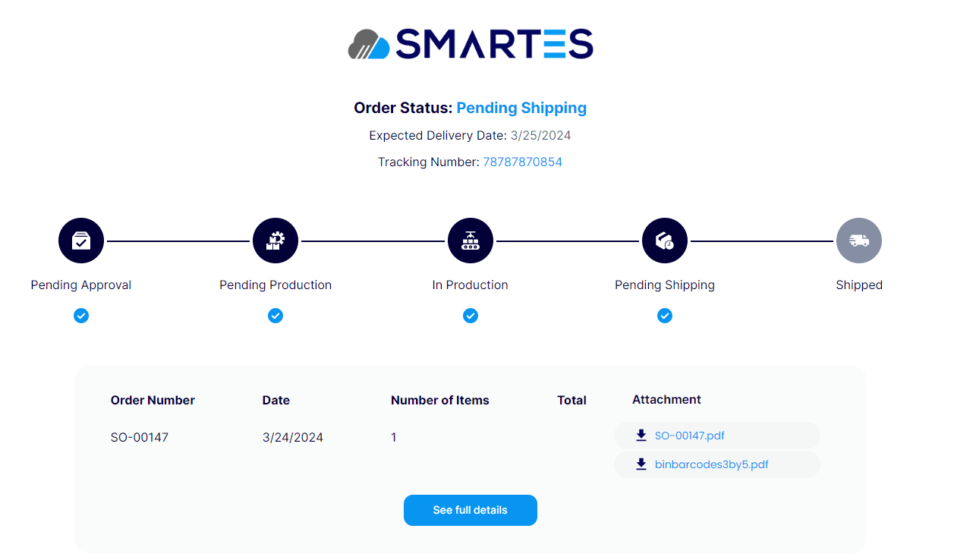Click the checkmark under Pending Shipping

coord(665,316)
